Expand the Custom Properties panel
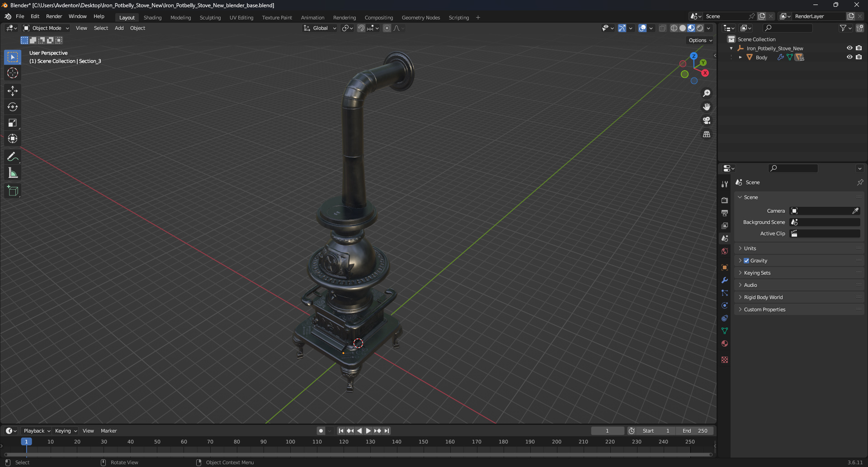Image resolution: width=868 pixels, height=467 pixels. [x=799, y=310]
